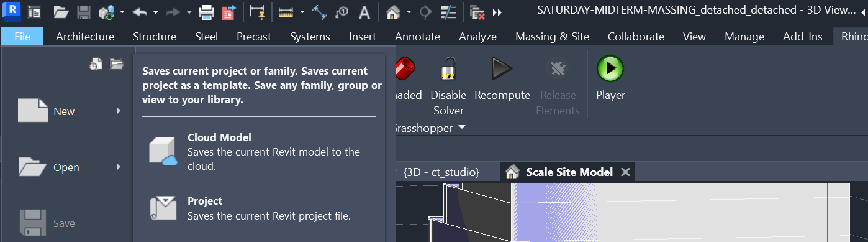Click the Release Elements button
The height and width of the screenshot is (242, 868).
click(557, 86)
